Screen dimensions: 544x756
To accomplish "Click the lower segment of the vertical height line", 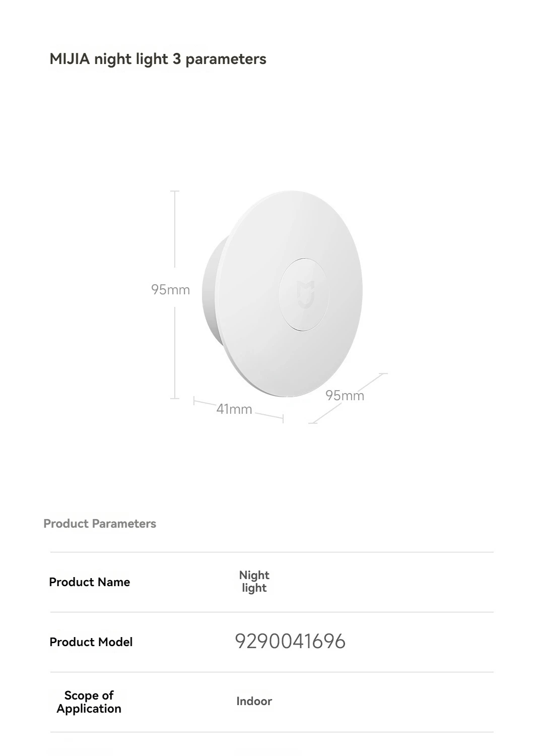I will [x=175, y=353].
